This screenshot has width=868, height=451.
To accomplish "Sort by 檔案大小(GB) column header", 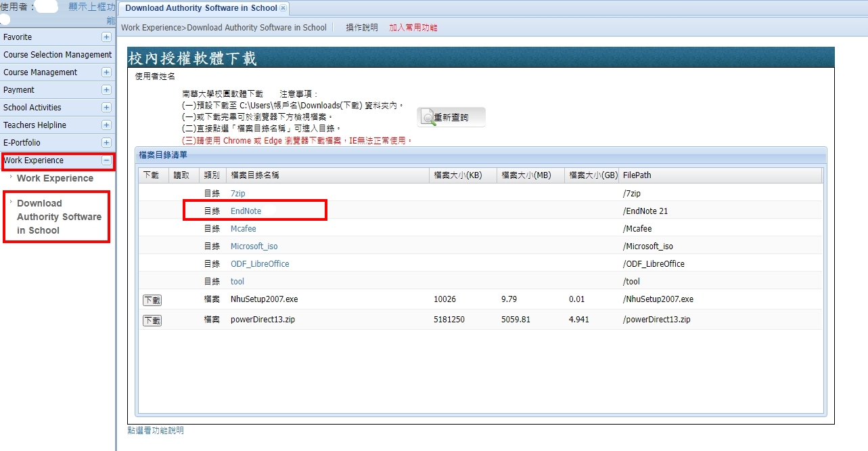I will tap(593, 175).
